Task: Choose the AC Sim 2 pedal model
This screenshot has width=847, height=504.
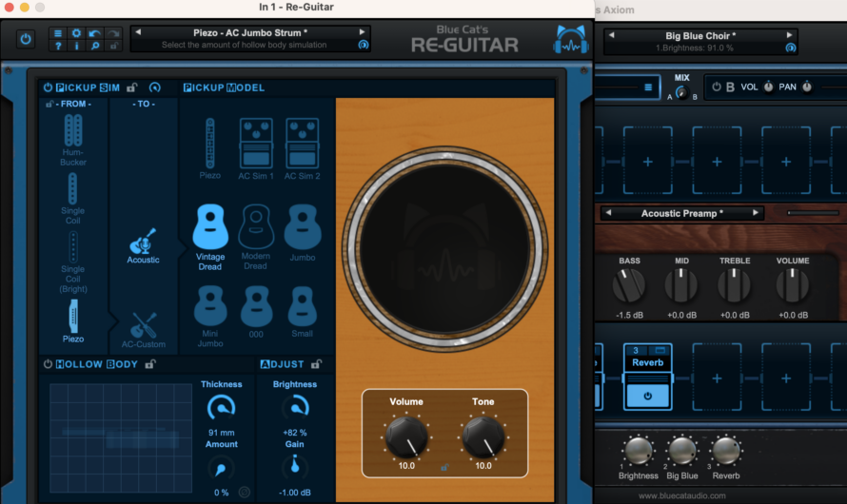Action: click(302, 149)
